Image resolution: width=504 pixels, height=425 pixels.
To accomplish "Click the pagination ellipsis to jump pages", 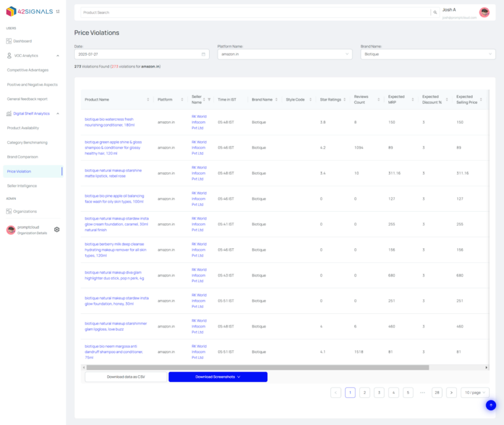I will point(422,392).
